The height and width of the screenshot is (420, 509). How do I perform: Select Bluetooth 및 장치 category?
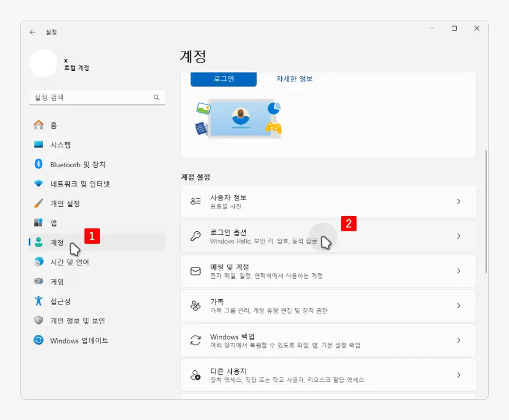coord(97,164)
